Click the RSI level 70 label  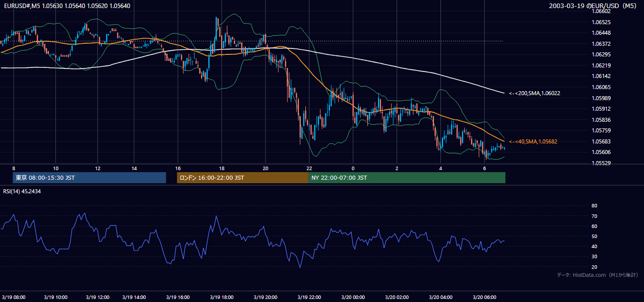click(594, 216)
